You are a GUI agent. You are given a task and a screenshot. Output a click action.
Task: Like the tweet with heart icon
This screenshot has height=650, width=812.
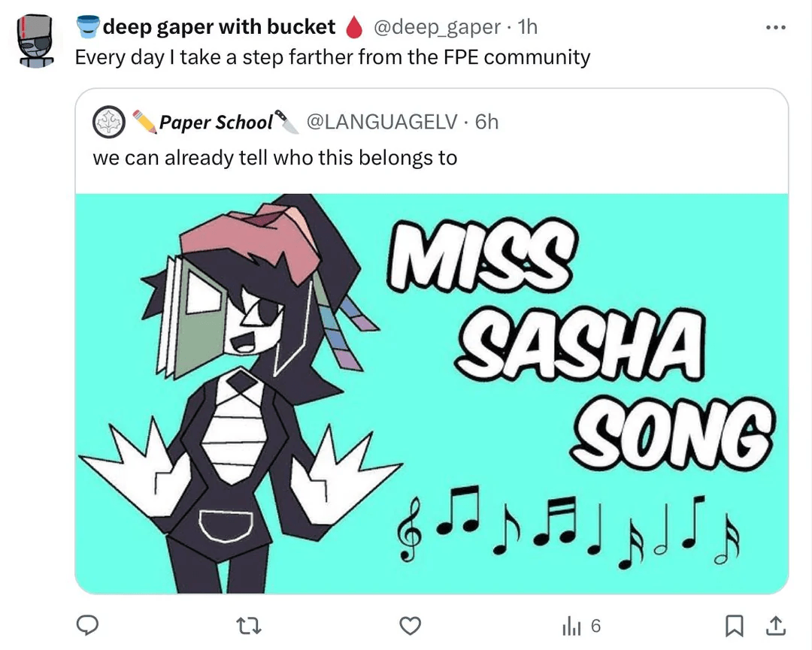(x=409, y=625)
